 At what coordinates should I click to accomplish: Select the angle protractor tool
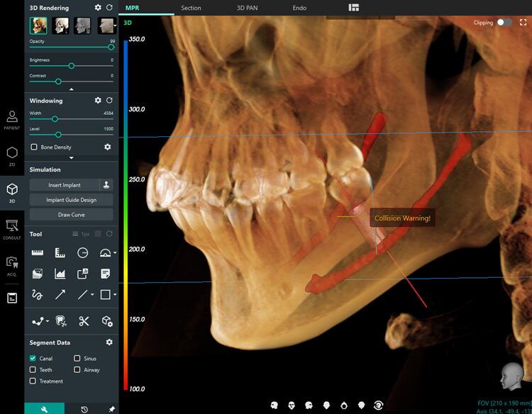pos(104,252)
